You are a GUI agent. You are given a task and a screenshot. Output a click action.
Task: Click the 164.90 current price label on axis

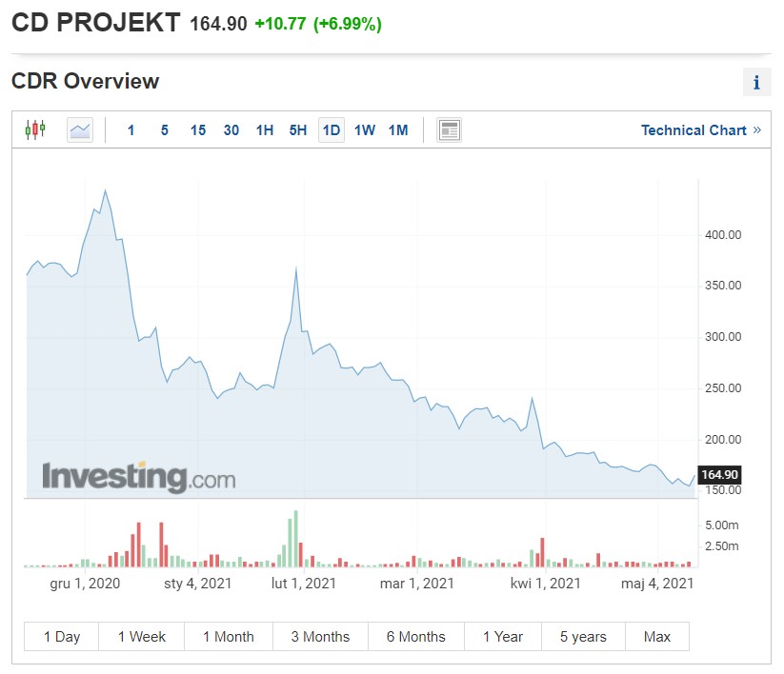coord(719,475)
